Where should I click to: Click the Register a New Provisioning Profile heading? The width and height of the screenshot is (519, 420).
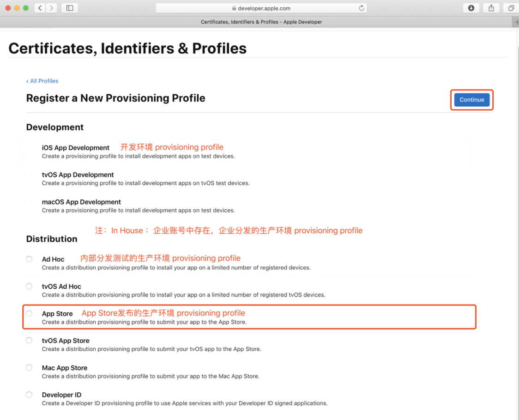(116, 98)
